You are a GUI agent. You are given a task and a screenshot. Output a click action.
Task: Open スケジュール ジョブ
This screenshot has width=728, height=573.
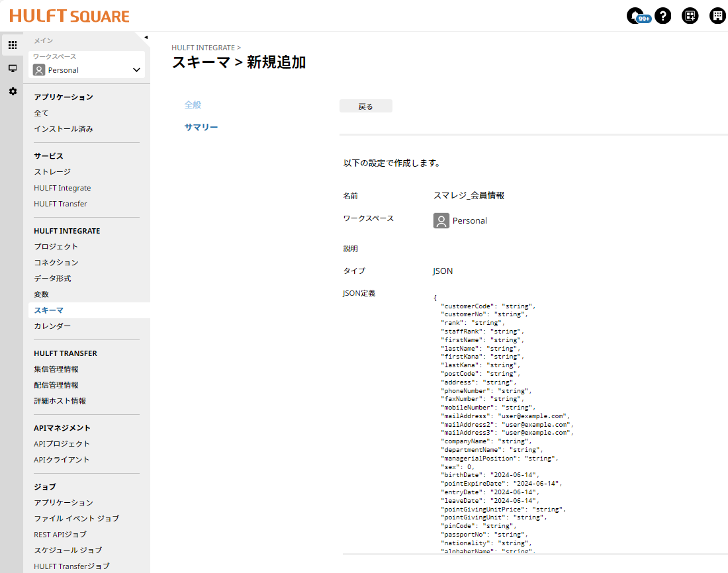pyautogui.click(x=68, y=551)
